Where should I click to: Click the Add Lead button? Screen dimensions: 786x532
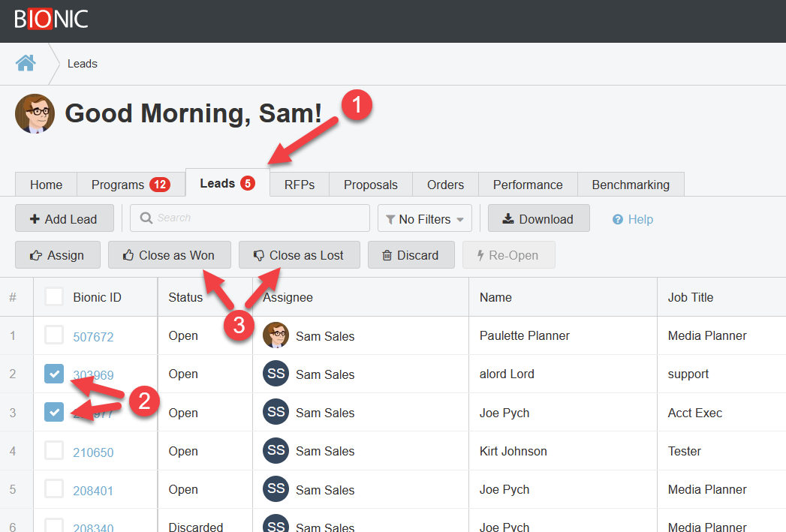(x=64, y=219)
